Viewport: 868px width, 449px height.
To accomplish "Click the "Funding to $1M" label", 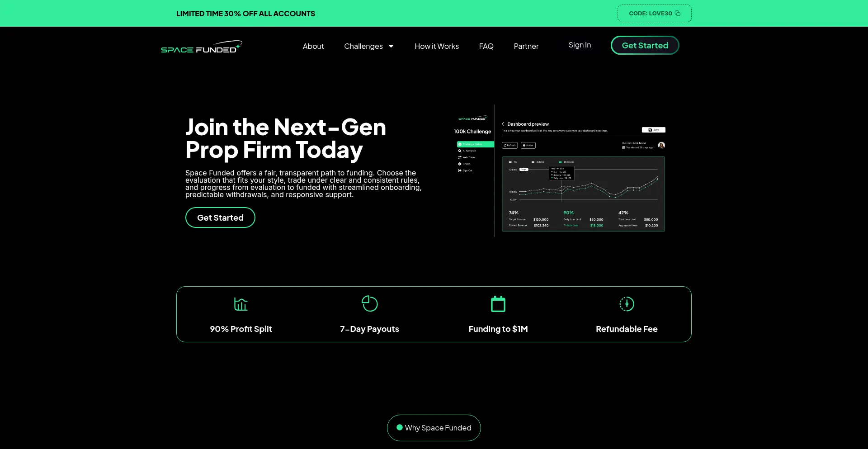I will [498, 329].
